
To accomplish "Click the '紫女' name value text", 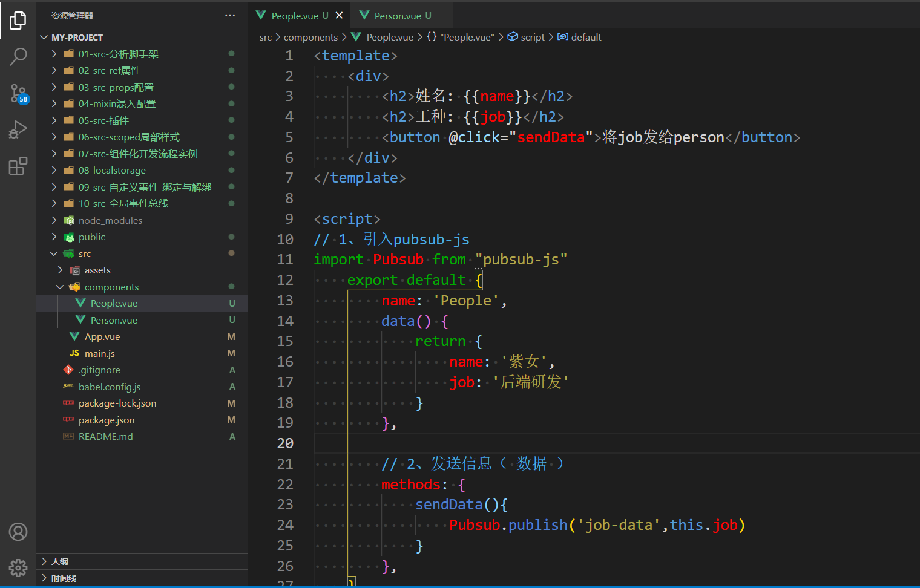I will coord(524,362).
